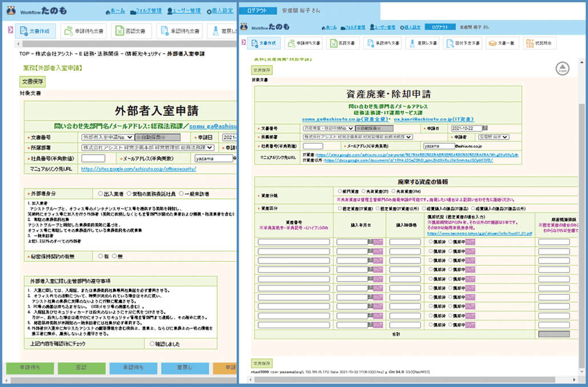Click ホーム link in right window header

tap(332, 27)
